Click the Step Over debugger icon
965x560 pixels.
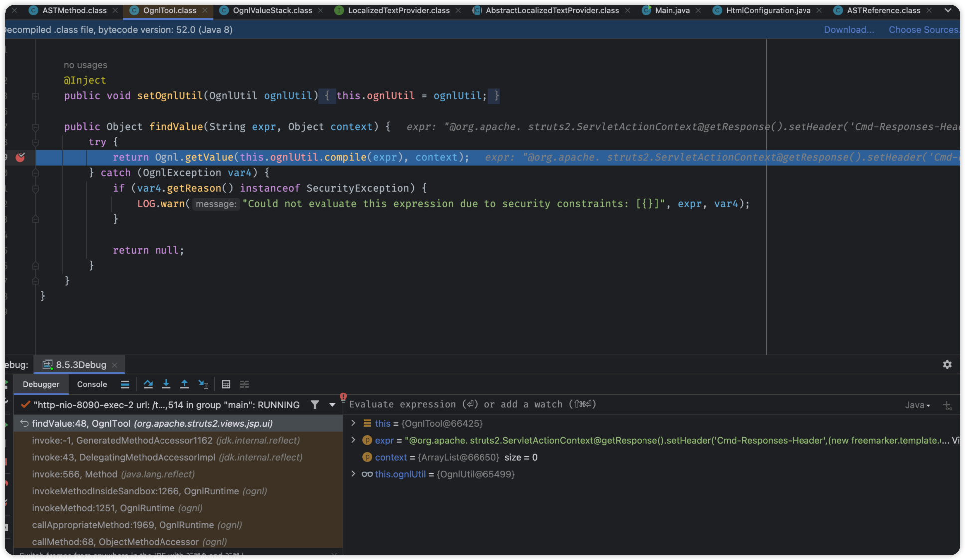[148, 384]
